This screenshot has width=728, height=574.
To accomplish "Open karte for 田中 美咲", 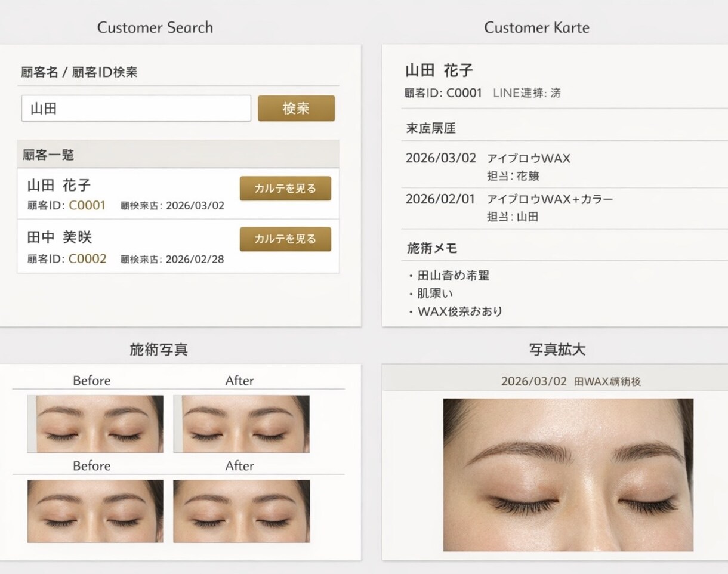I will [285, 239].
